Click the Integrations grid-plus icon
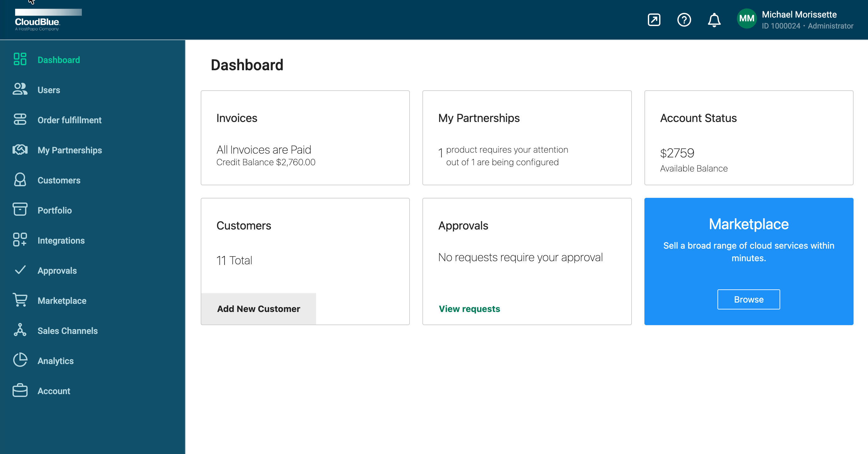 (20, 240)
